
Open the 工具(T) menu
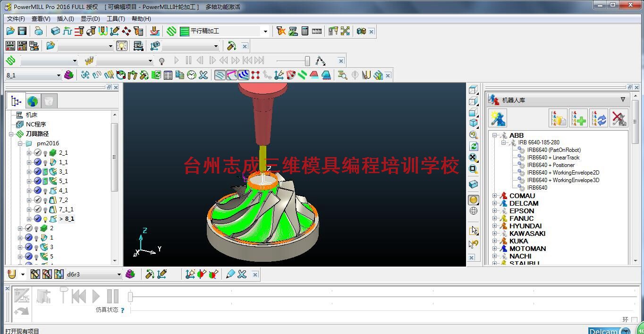tap(116, 19)
